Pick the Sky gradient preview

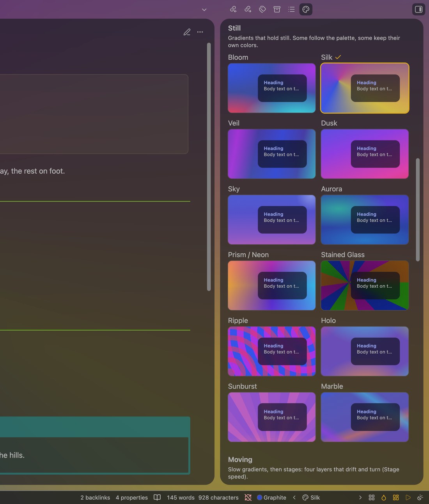(x=272, y=220)
